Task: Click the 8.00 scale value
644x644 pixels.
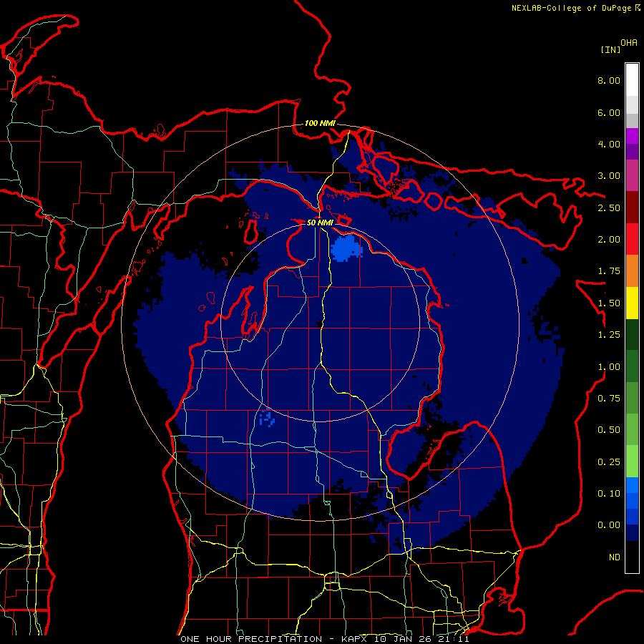Action: tap(609, 80)
